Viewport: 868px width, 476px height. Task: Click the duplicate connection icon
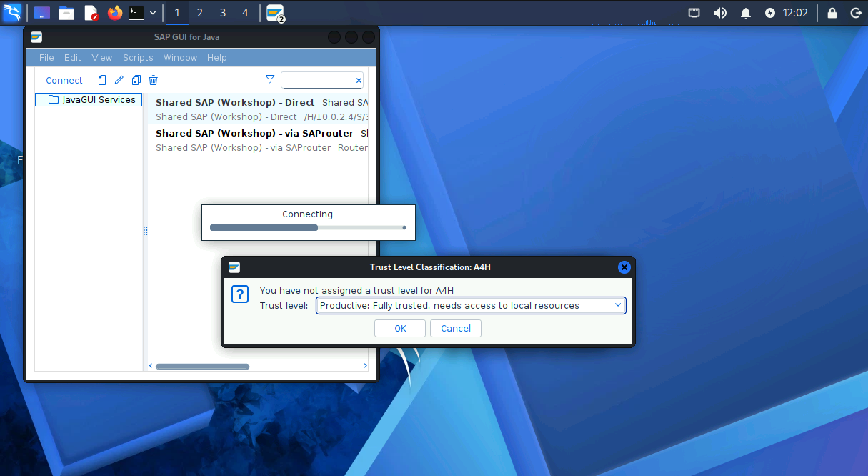click(136, 80)
